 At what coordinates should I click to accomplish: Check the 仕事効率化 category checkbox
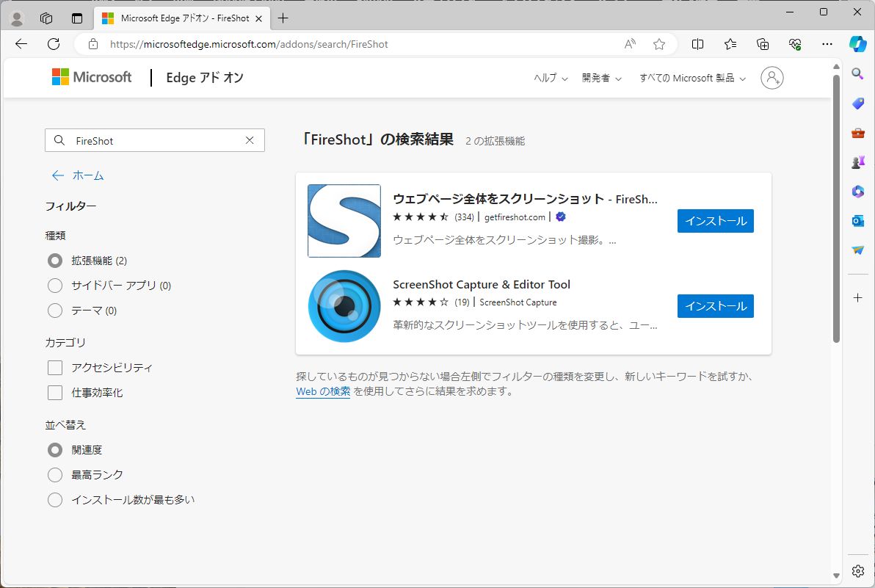(54, 393)
